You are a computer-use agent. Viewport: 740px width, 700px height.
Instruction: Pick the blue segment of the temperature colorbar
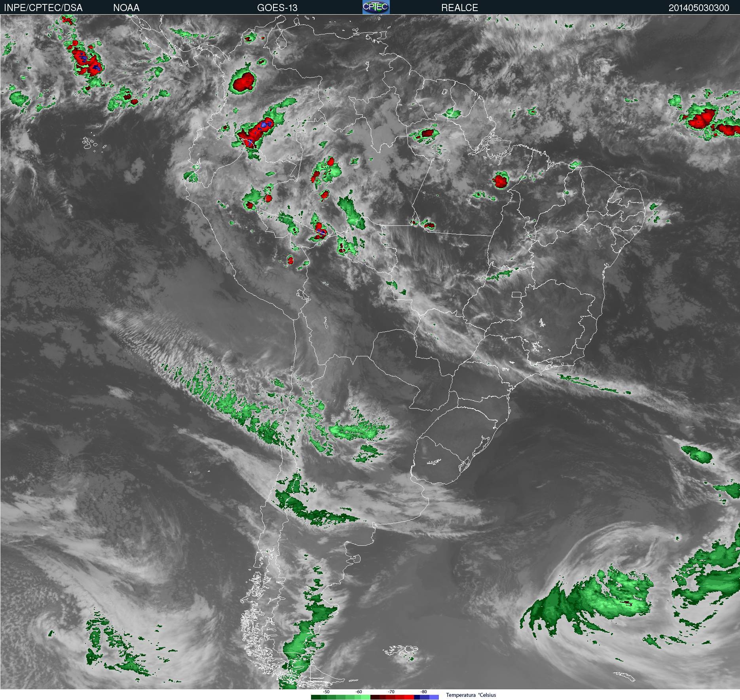click(x=426, y=697)
